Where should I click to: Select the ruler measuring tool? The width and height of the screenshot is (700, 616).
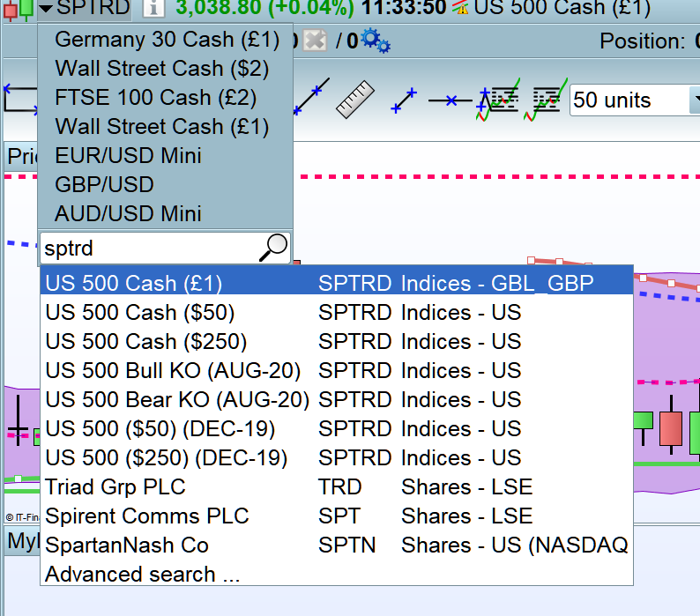pos(355,99)
